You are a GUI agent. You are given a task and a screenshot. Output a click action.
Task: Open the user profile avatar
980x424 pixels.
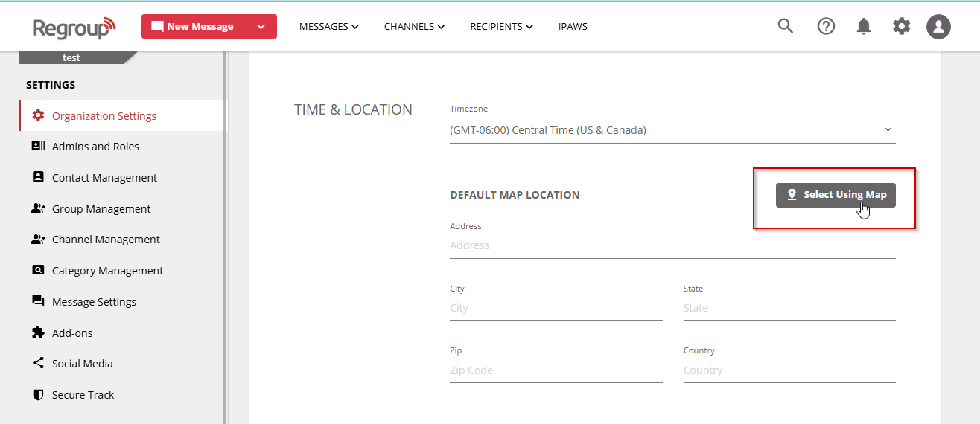point(938,27)
